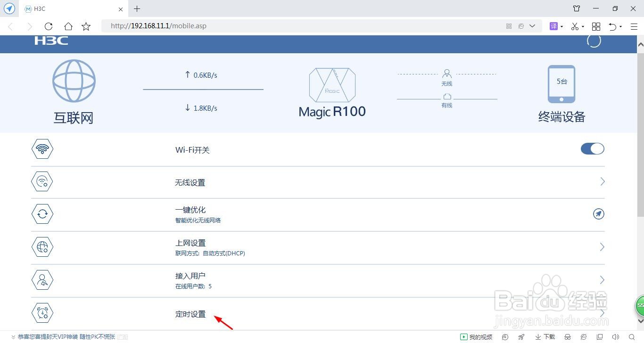
Task: Click the 有线 wired connection icon
Action: pyautogui.click(x=447, y=96)
